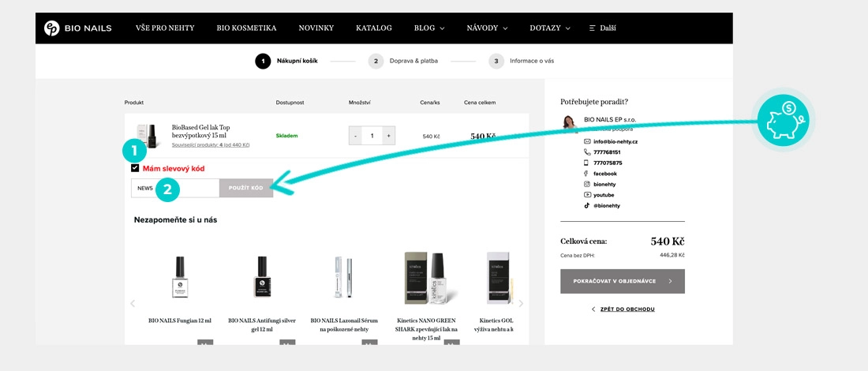Go to step 2 Doprava & platba
The width and height of the screenshot is (868, 371).
point(402,61)
